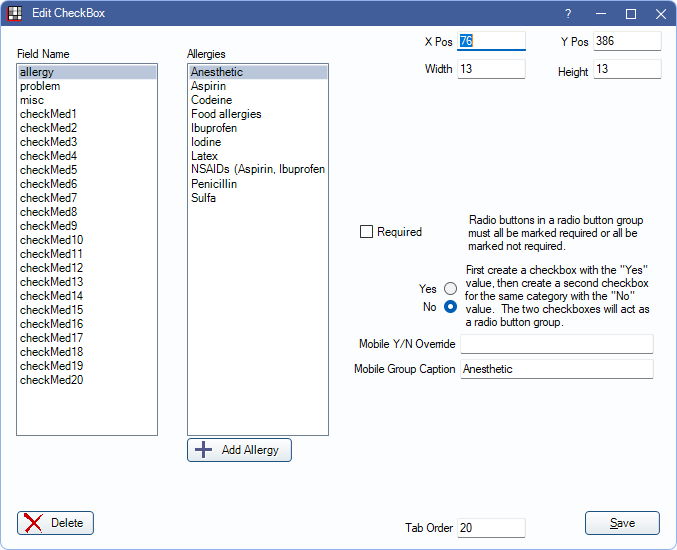Click the app icon in title bar

click(15, 14)
